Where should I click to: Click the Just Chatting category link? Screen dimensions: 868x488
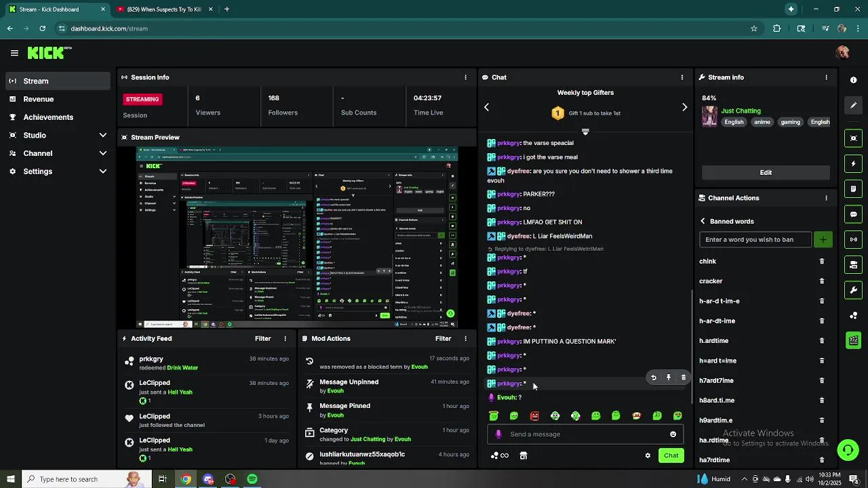pos(741,110)
